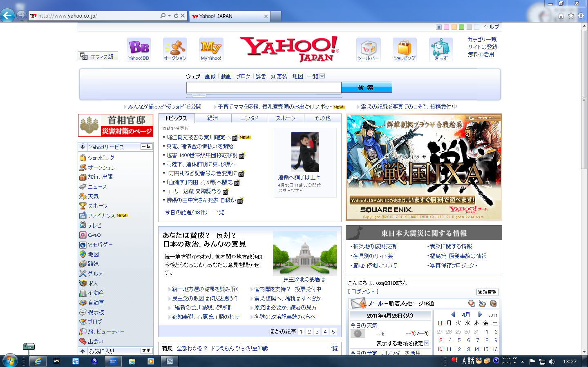Open the mail envelope icon
The width and height of the screenshot is (588, 367).
[x=358, y=303]
